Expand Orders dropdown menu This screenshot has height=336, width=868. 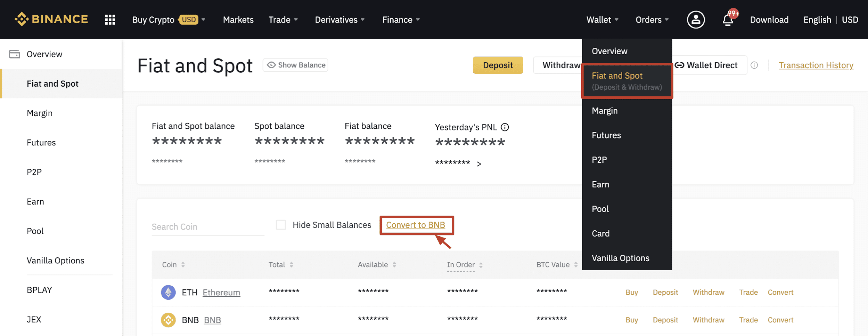(667, 19)
